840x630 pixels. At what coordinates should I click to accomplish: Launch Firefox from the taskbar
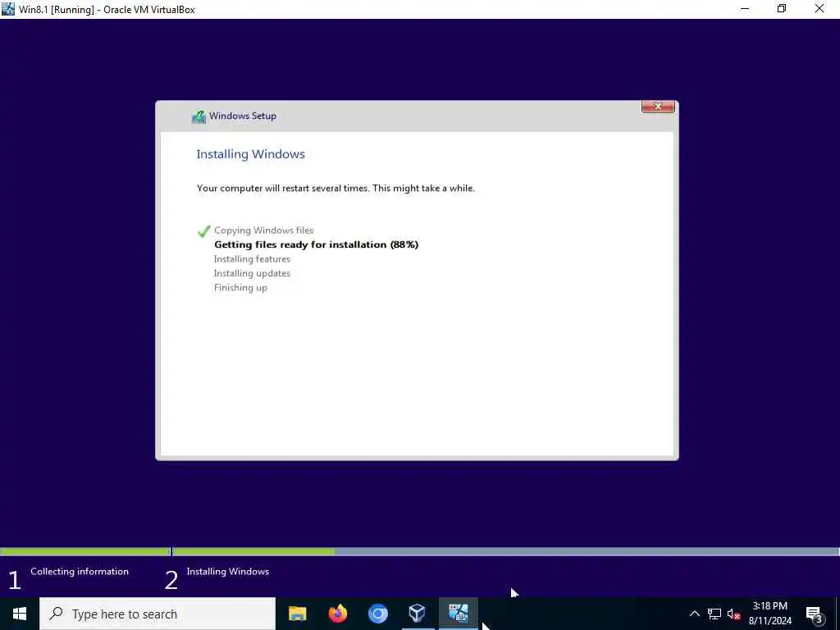click(337, 614)
